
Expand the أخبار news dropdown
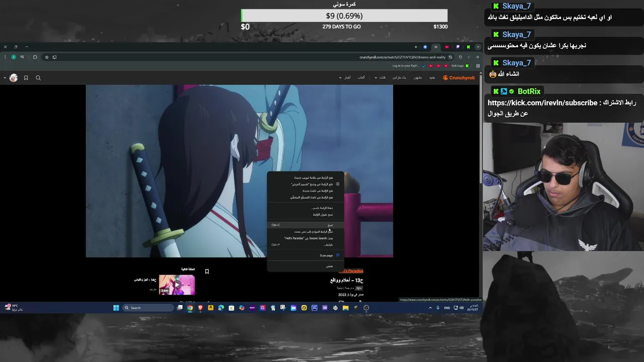[x=345, y=78]
